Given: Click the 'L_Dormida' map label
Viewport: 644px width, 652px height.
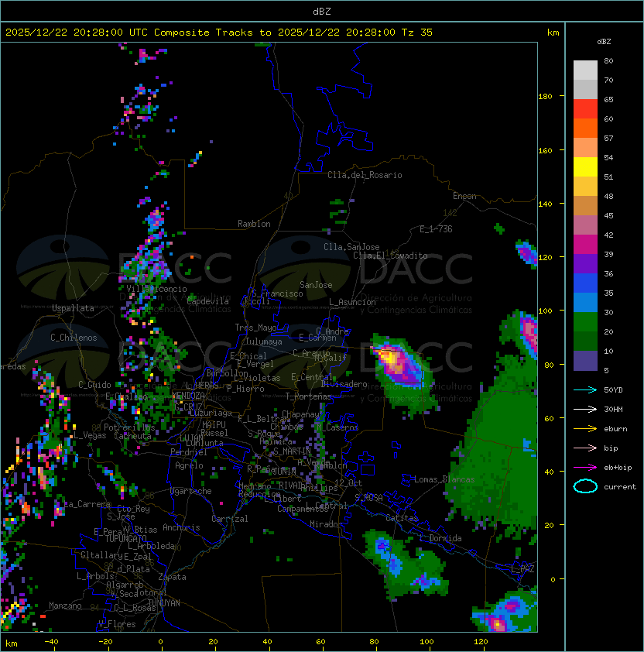Looking at the screenshot, I should click(x=440, y=538).
